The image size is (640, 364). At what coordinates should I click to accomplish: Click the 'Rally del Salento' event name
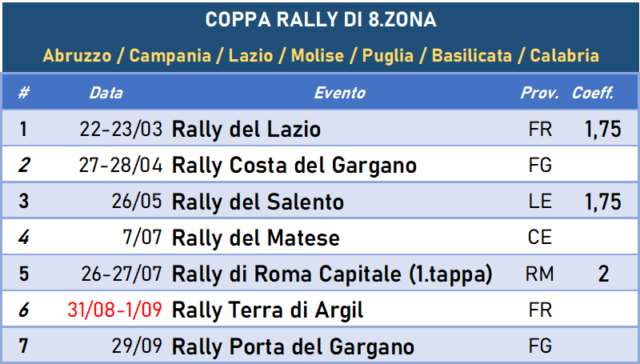click(x=258, y=202)
